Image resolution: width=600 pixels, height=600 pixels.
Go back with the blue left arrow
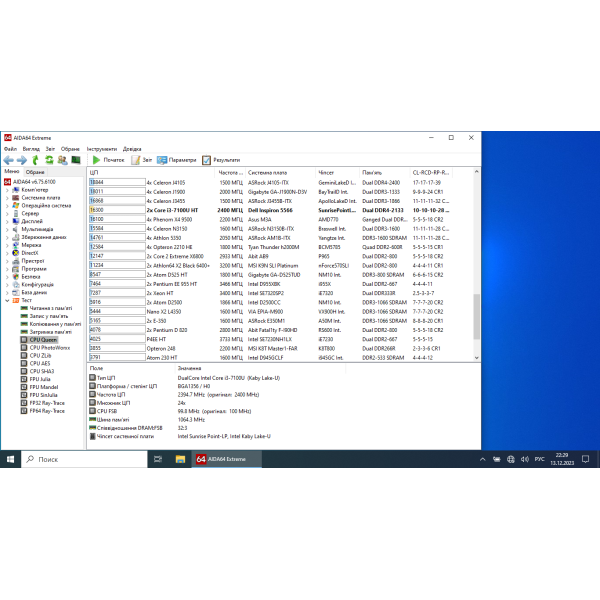[9, 160]
